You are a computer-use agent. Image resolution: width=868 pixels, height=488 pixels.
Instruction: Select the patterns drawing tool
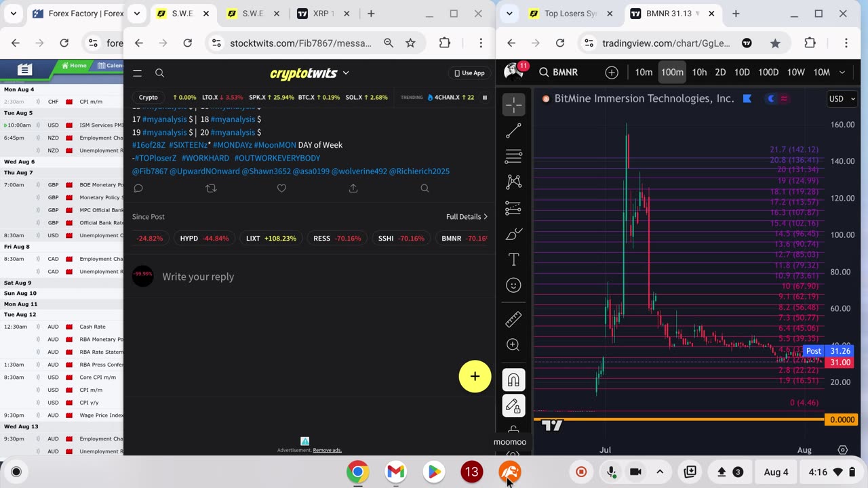[513, 182]
